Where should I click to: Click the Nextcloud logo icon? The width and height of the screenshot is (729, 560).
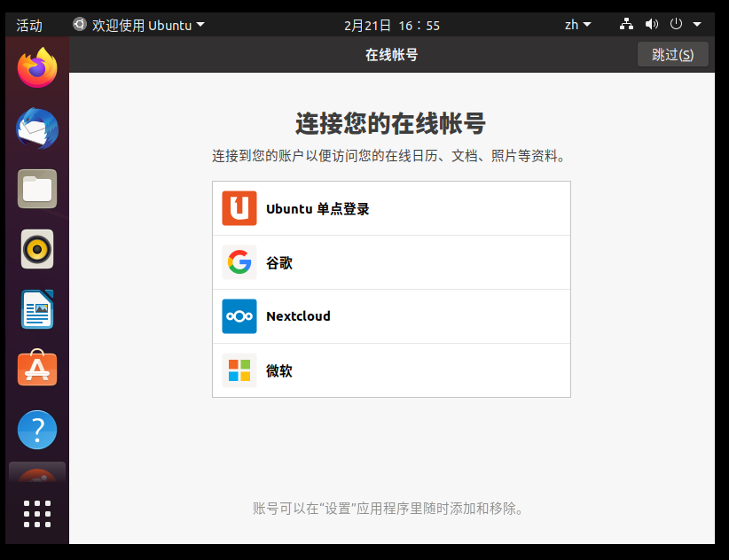click(239, 316)
